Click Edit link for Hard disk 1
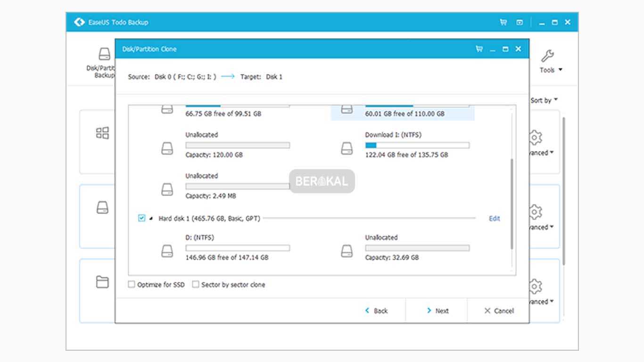Image resolution: width=644 pixels, height=362 pixels. click(x=494, y=218)
